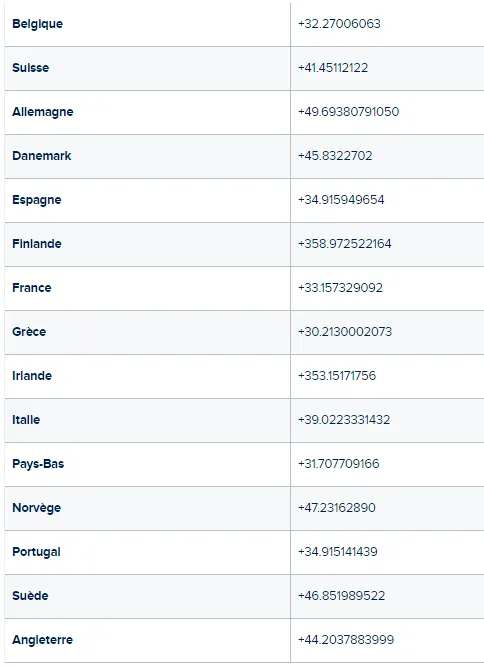484x669 pixels.
Task: Click the Norvège number +47.23162890
Action: [x=337, y=507]
